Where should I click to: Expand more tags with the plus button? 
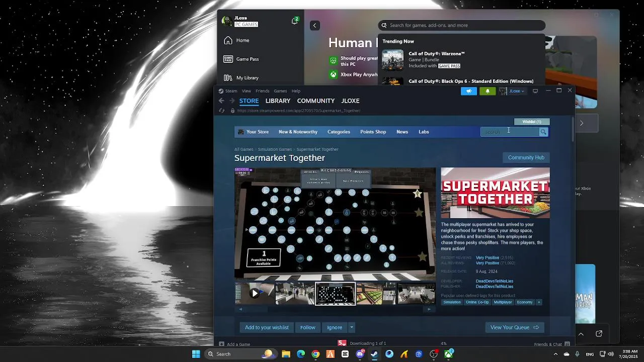pyautogui.click(x=539, y=302)
